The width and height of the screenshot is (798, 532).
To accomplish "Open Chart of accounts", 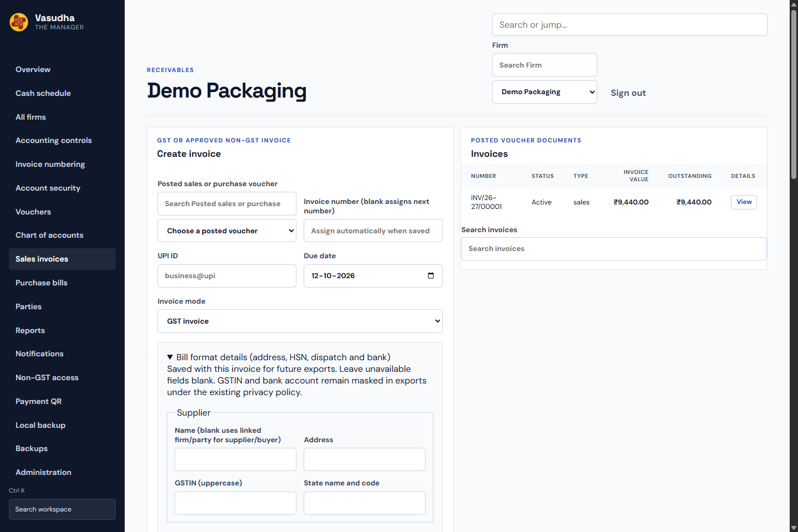I will [x=62, y=235].
